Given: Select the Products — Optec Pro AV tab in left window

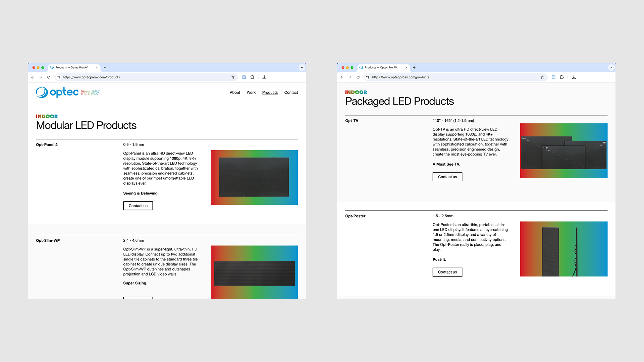Looking at the screenshot, I should click(74, 67).
